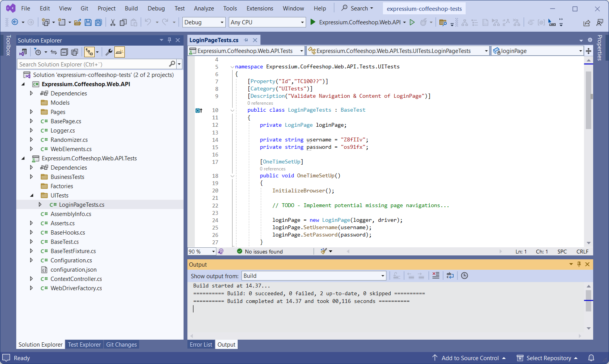Viewport: 609px width, 364px height.
Task: Click Add to Source Control button
Action: tap(468, 358)
